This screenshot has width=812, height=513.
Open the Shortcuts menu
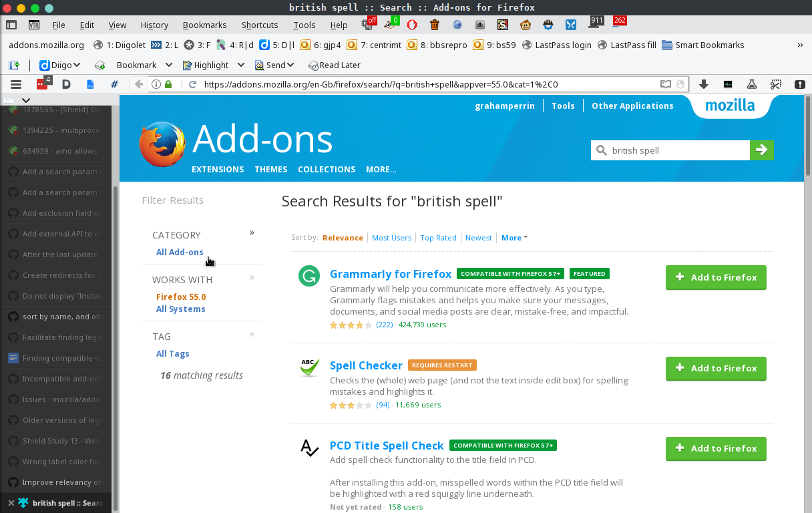260,25
